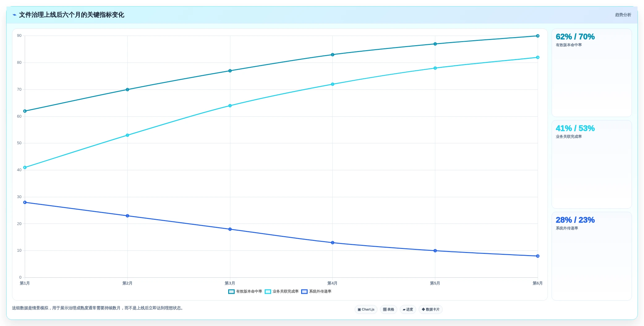The width and height of the screenshot is (644, 326).
Task: Select the 41% / 53% stat card
Action: pos(591,164)
